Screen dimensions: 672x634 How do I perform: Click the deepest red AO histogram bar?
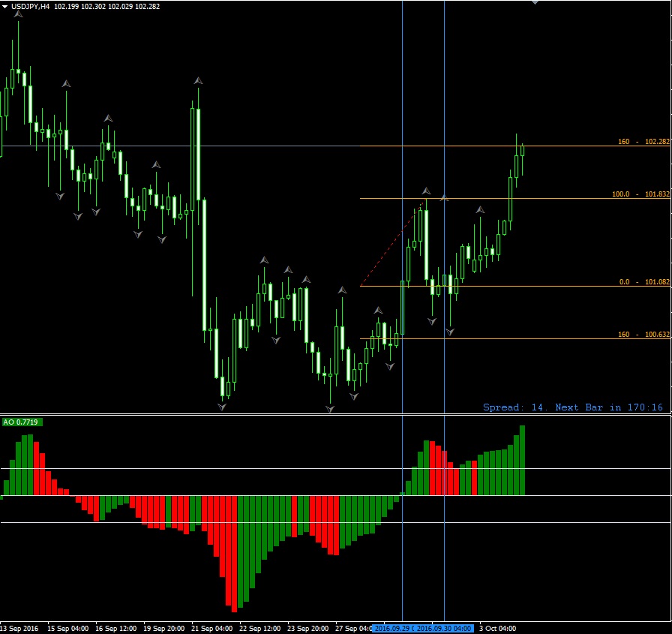pos(235,554)
